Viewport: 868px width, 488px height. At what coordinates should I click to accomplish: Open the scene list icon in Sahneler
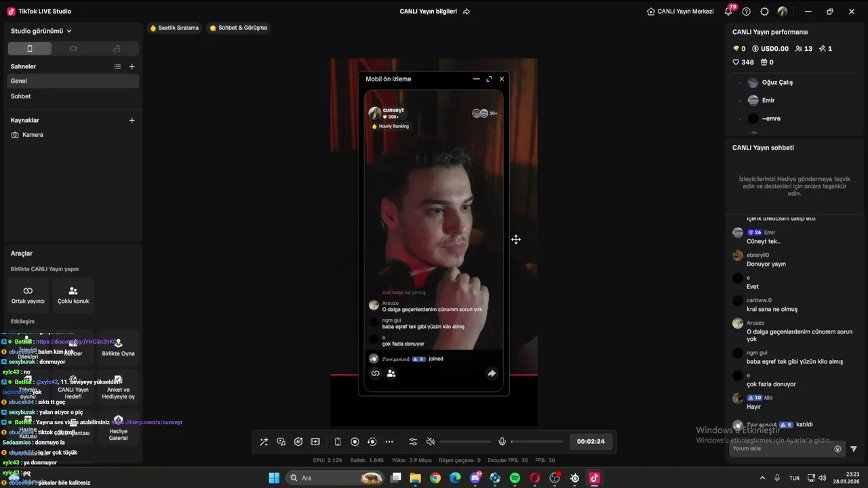tap(117, 66)
